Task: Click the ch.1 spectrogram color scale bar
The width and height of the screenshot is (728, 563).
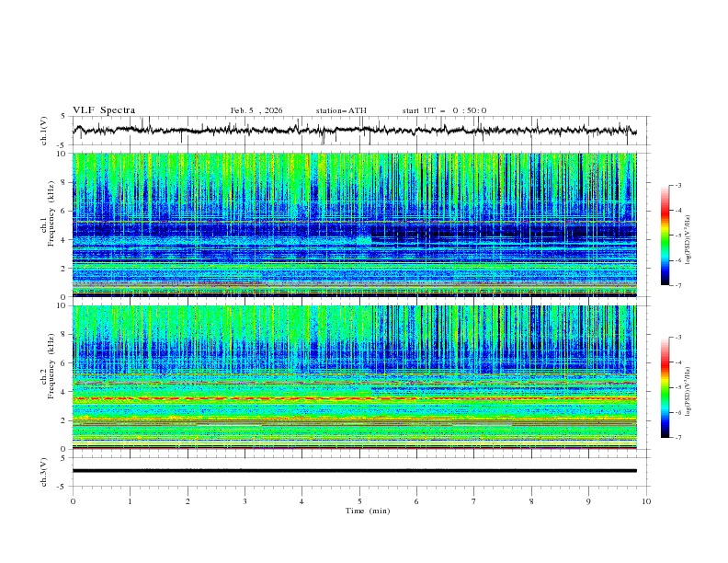Action: click(665, 236)
